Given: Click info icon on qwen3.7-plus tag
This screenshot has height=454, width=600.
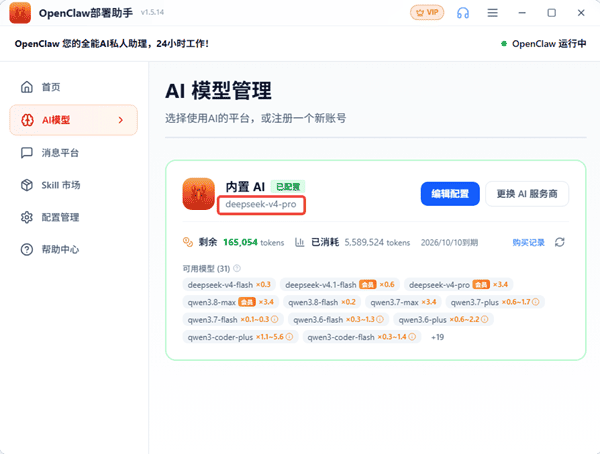Looking at the screenshot, I should pos(536,302).
